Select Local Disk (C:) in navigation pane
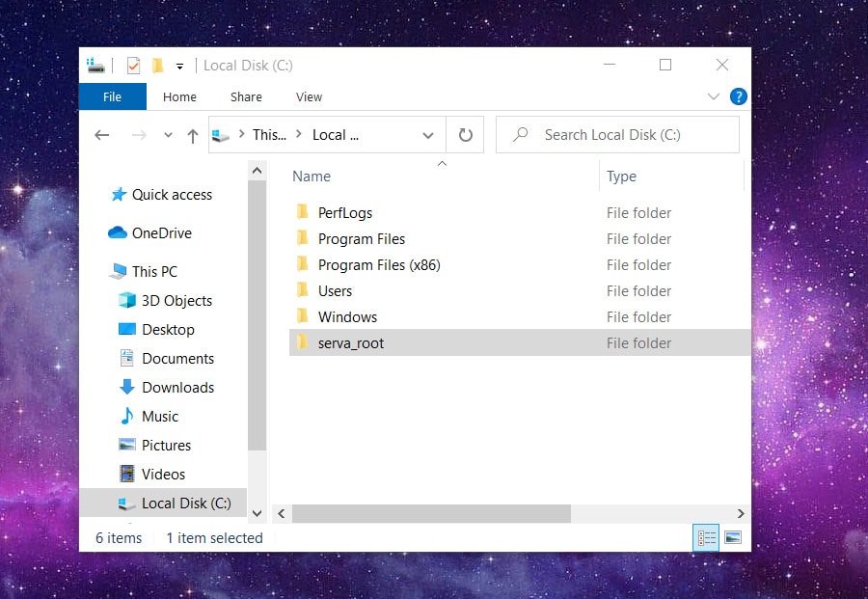This screenshot has width=868, height=599. [163, 503]
